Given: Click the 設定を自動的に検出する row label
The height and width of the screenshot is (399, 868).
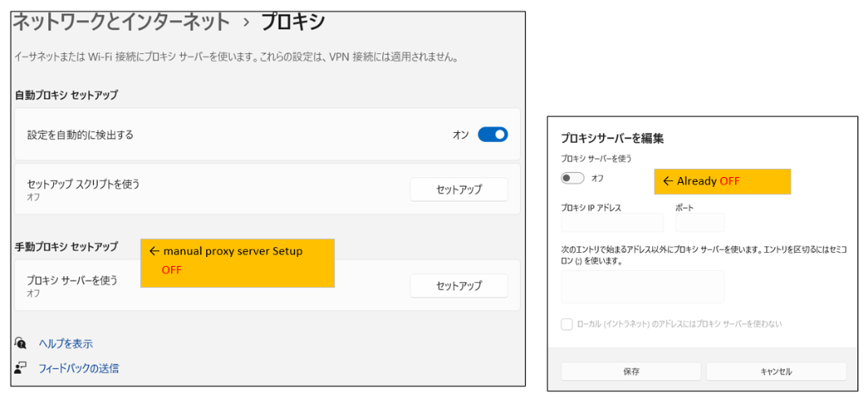Looking at the screenshot, I should [x=80, y=135].
